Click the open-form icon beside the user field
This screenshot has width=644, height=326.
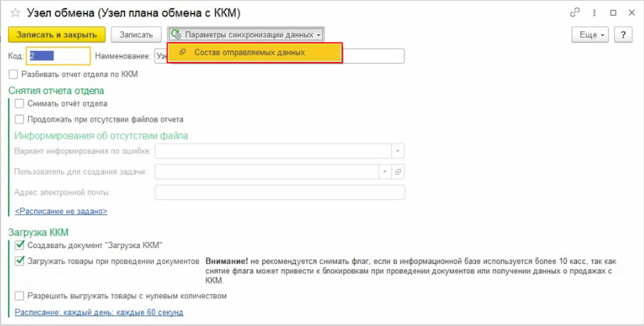[x=398, y=171]
